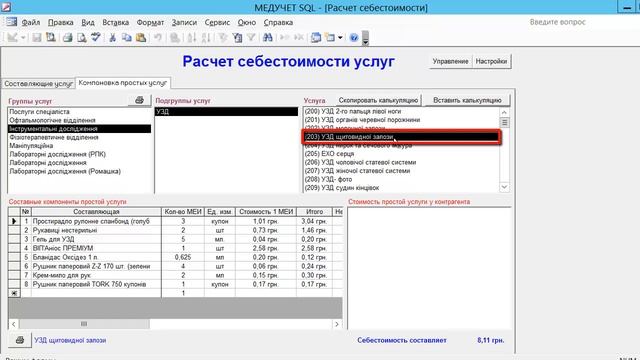
Task: Click the Управление button
Action: tap(451, 61)
